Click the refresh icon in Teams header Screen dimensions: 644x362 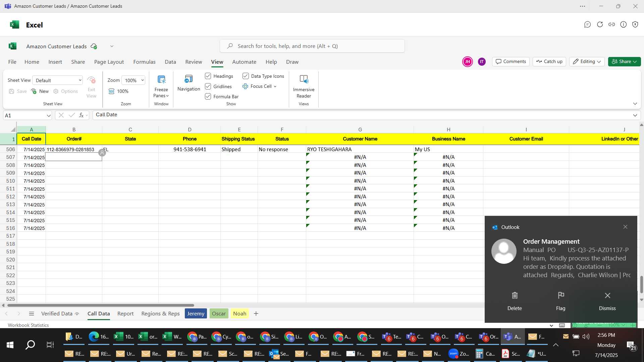pos(600,24)
